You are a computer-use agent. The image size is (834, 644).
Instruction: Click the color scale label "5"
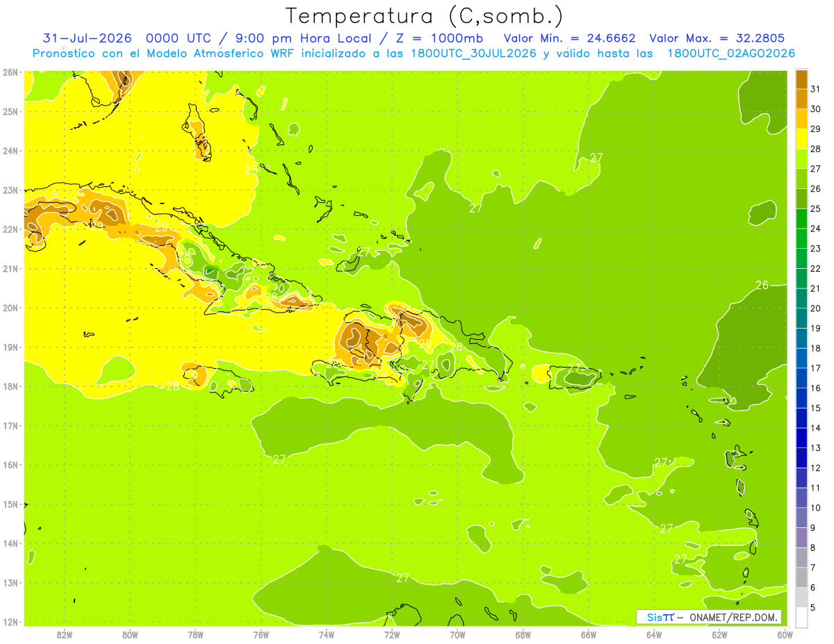tap(813, 608)
